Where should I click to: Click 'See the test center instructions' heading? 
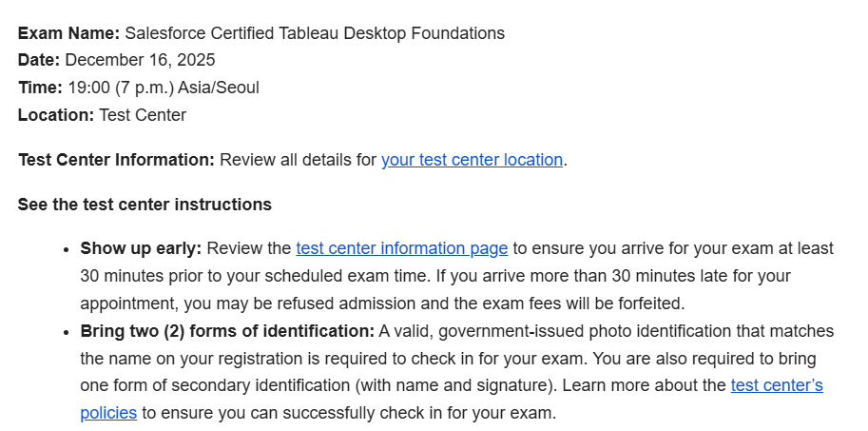tap(145, 205)
